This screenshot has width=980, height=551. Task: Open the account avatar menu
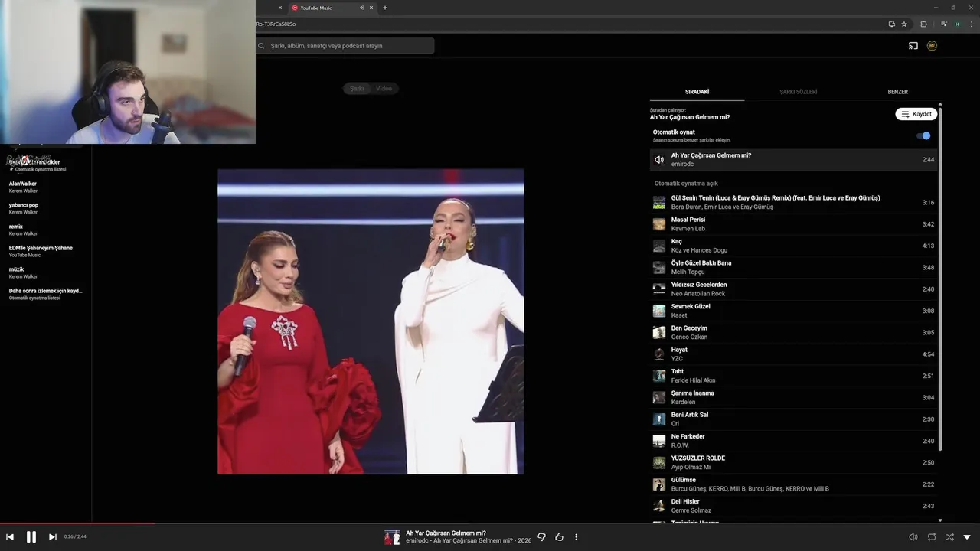(932, 46)
